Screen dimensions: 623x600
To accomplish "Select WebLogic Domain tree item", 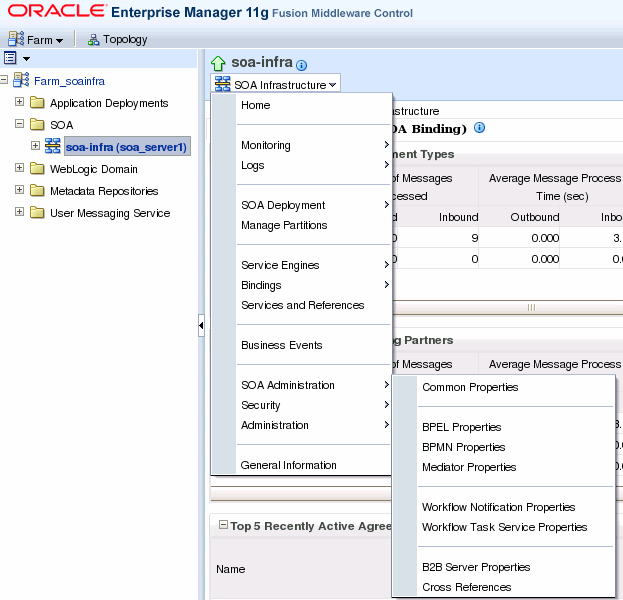I will point(93,169).
